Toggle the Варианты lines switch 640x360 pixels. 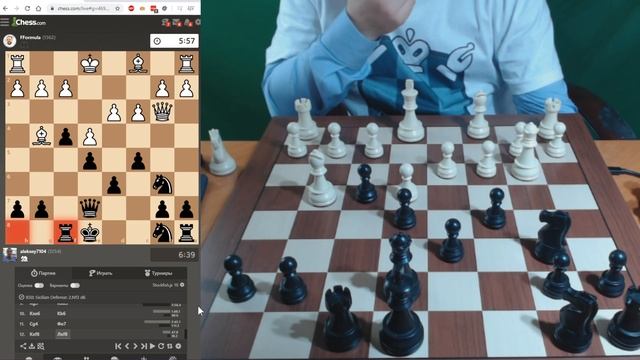(75, 285)
